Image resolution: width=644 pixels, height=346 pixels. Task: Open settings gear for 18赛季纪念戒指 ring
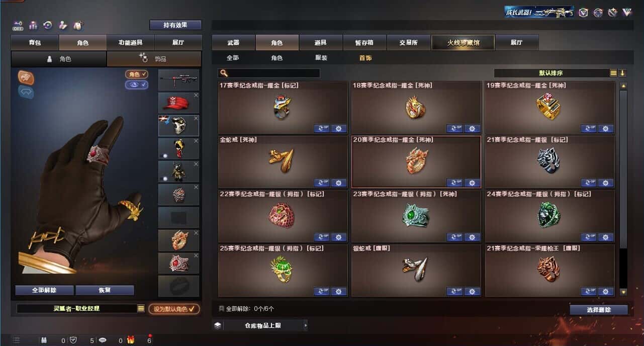point(472,128)
